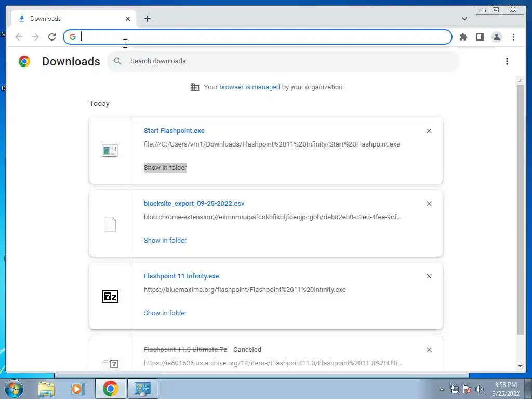Open Chrome's three-dot main menu
Image resolution: width=532 pixels, height=399 pixels.
(x=513, y=37)
